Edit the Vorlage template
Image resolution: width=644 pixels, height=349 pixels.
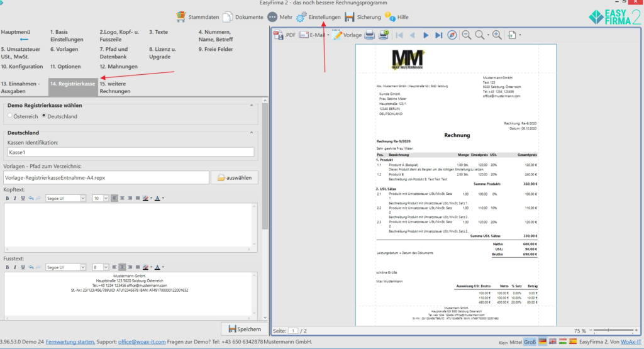coord(347,35)
